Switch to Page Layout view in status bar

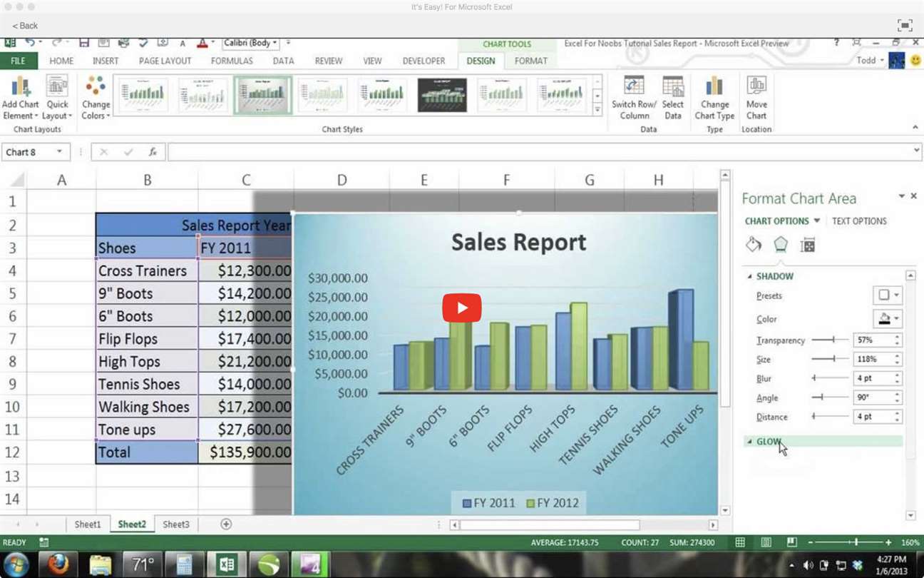(x=766, y=542)
